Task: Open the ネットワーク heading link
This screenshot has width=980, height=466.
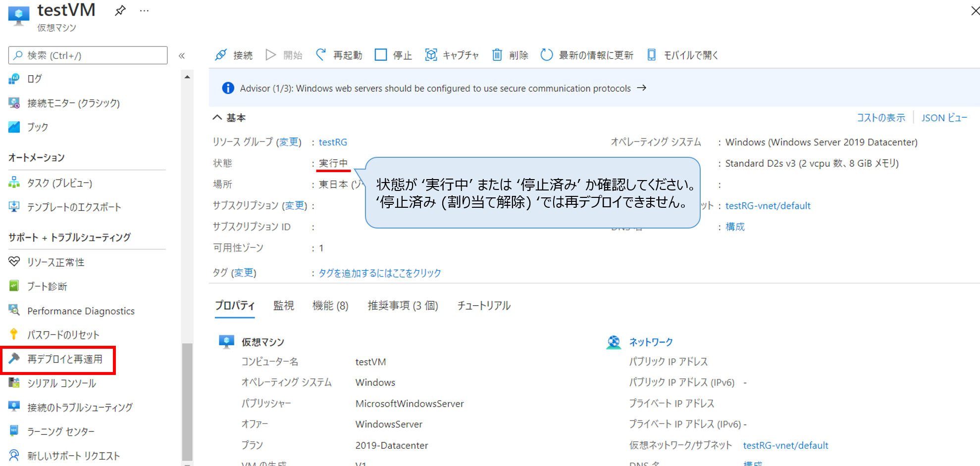Action: [651, 342]
